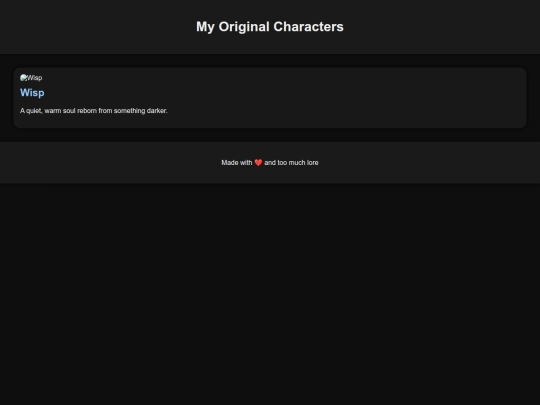The image size is (540, 405).
Task: Click the red heart emoji in footer
Action: (258, 163)
